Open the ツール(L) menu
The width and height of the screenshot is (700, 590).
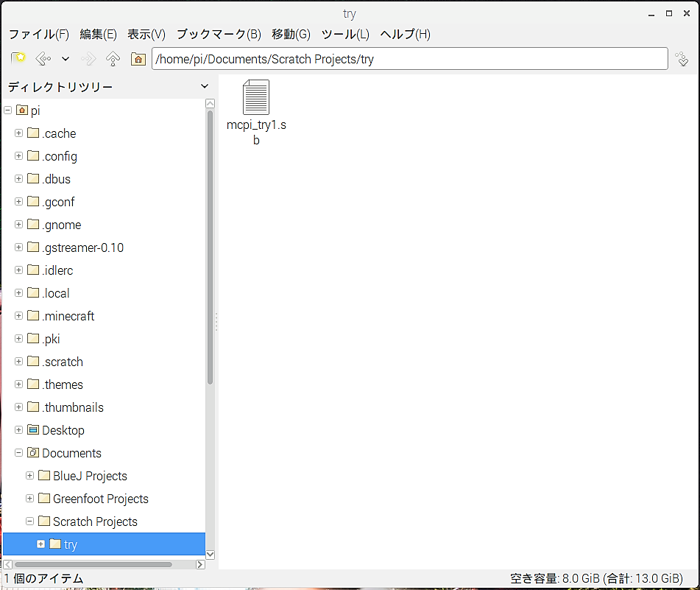point(345,35)
